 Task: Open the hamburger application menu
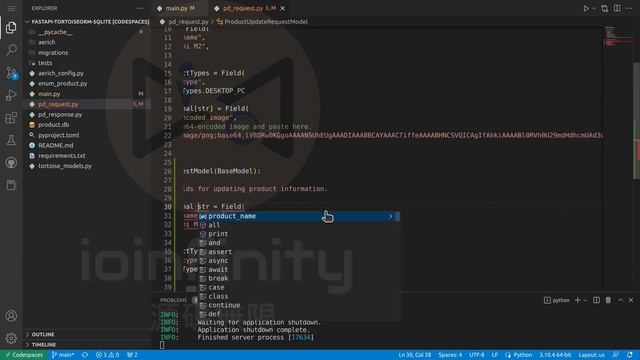pos(11,8)
